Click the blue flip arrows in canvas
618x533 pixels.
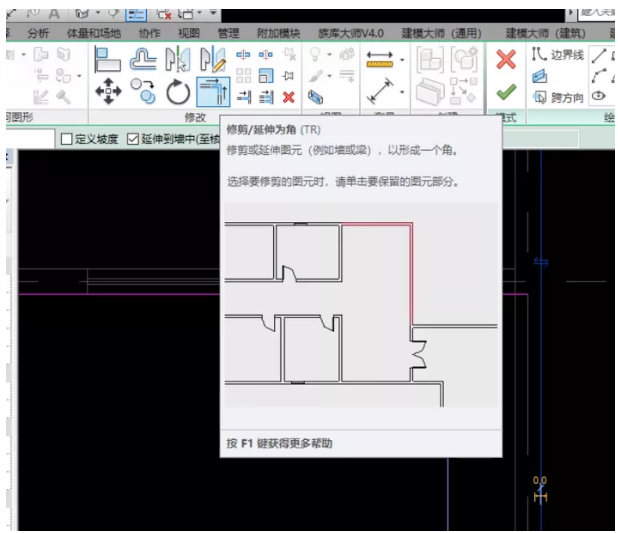(x=541, y=262)
